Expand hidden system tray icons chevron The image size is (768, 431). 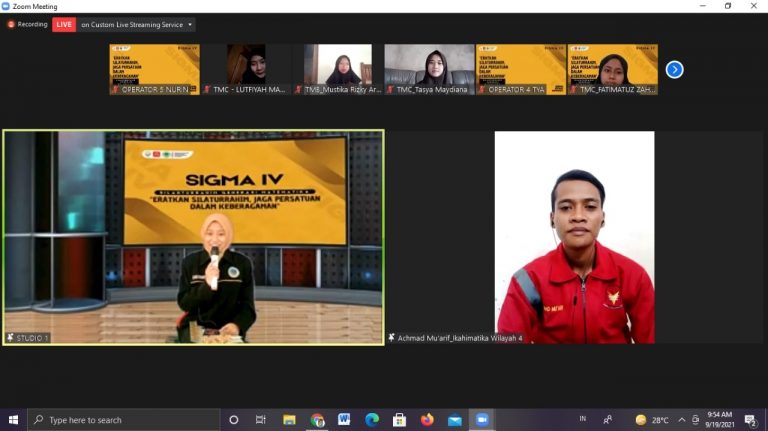(x=682, y=420)
